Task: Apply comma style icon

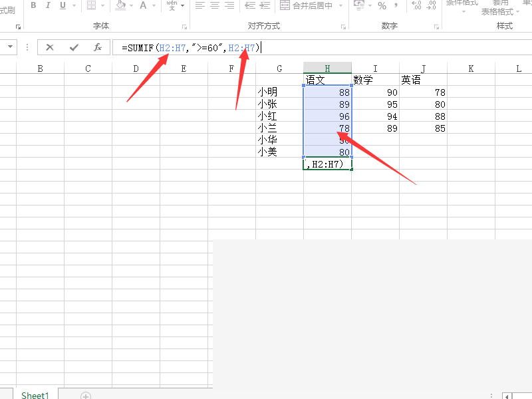Action: point(396,5)
